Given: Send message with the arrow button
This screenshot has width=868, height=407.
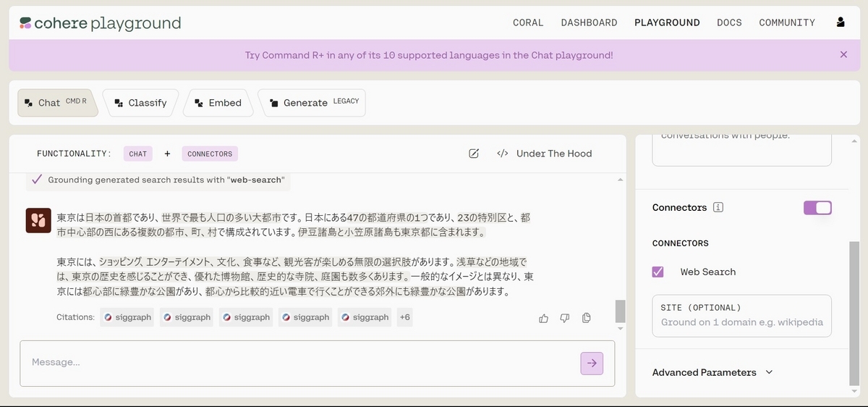Looking at the screenshot, I should coord(592,364).
